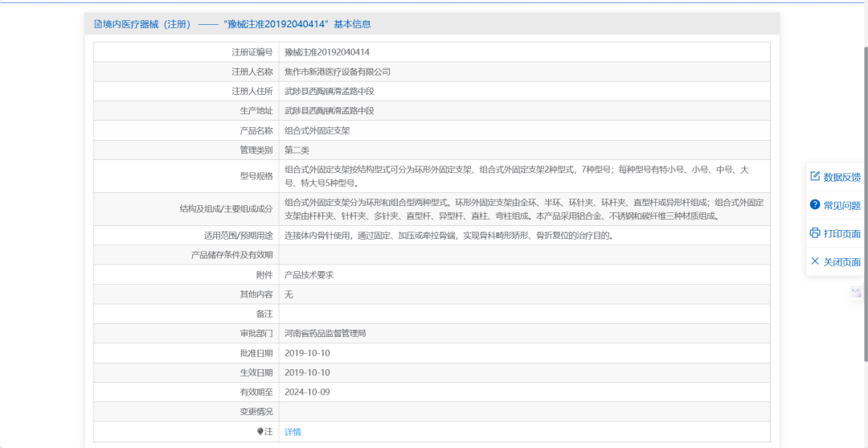This screenshot has height=448, width=868.
Task: Click the 变更情况 label cell
Action: [x=186, y=412]
